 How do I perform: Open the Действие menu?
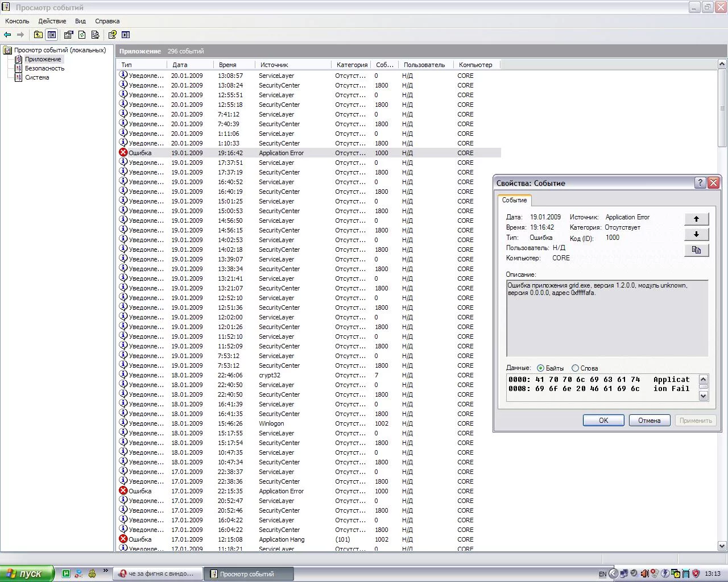coord(52,21)
